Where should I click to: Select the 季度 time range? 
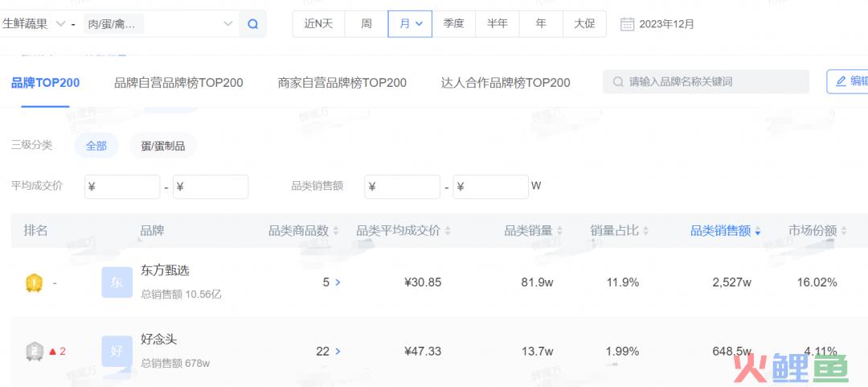click(x=453, y=24)
